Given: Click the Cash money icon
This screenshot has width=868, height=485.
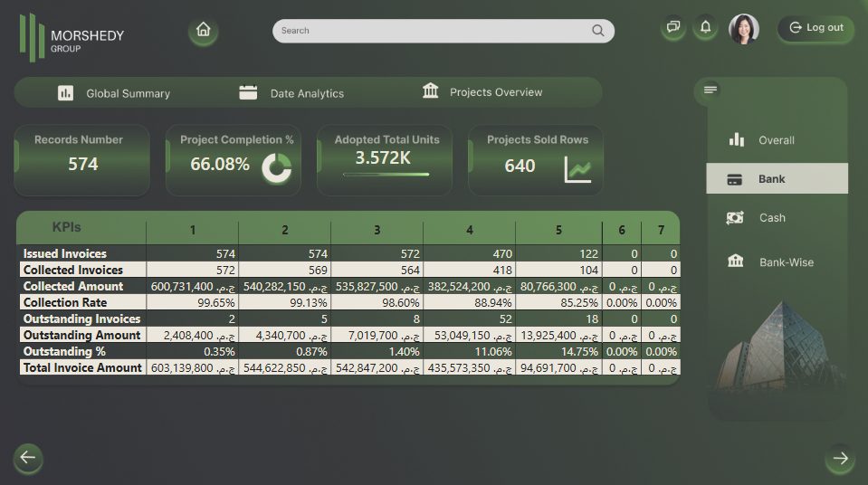Looking at the screenshot, I should [735, 217].
